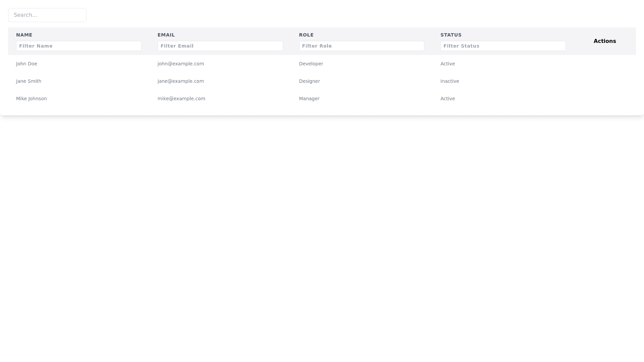
Task: Click the NAME column header
Action: point(24,35)
